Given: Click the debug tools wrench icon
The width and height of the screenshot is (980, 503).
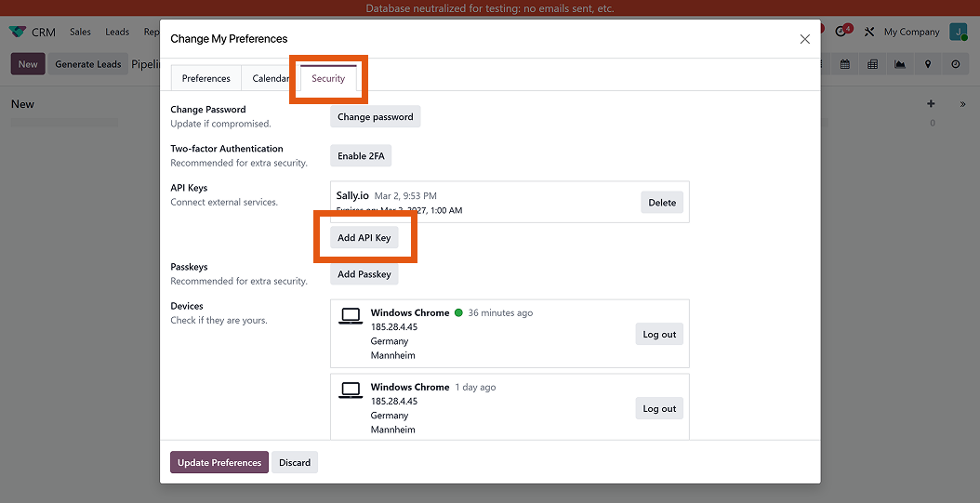Looking at the screenshot, I should pos(869,32).
